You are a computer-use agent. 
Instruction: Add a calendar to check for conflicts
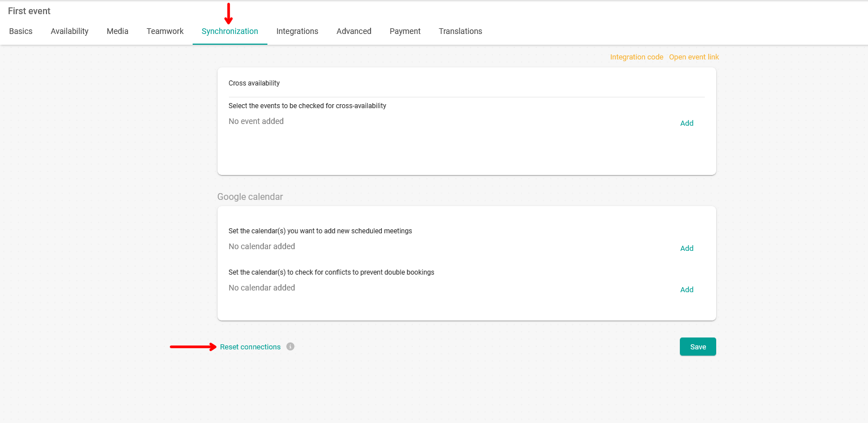[x=687, y=289]
